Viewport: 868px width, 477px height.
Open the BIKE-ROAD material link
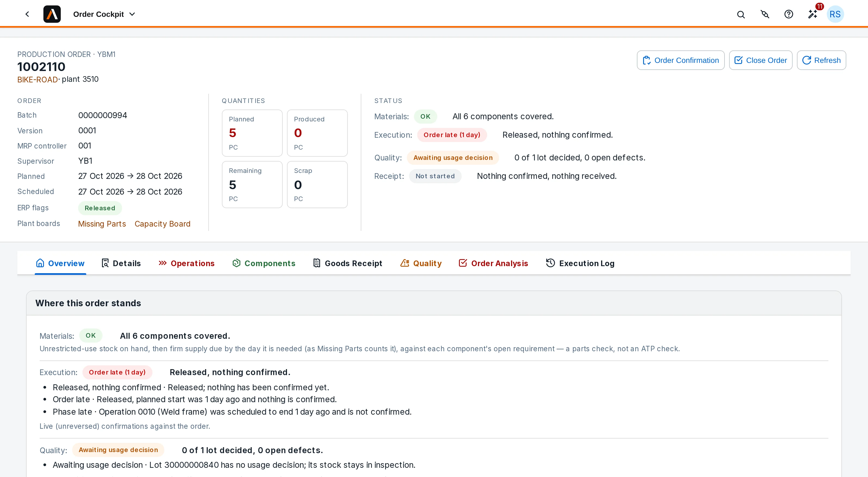tap(37, 79)
